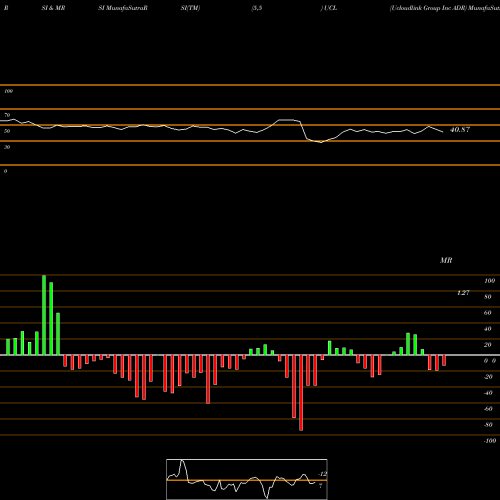Viewport: 500px width, 500px height.
Task: Click the MR panel title label
Action: pyautogui.click(x=446, y=260)
